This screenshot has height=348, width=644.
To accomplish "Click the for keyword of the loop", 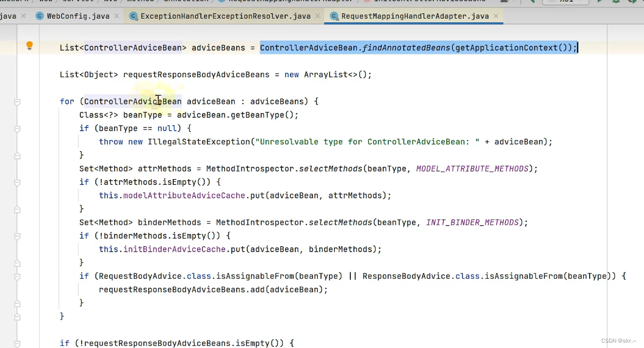I will click(67, 102).
